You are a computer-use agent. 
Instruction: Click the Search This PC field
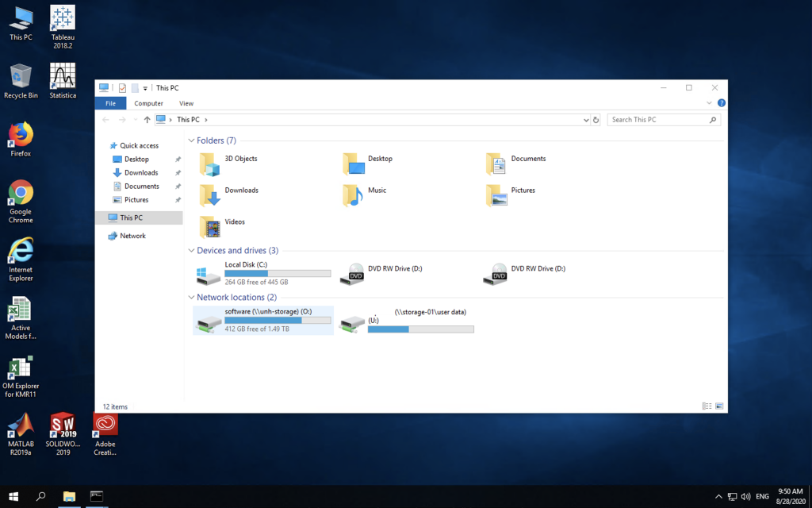(657, 120)
